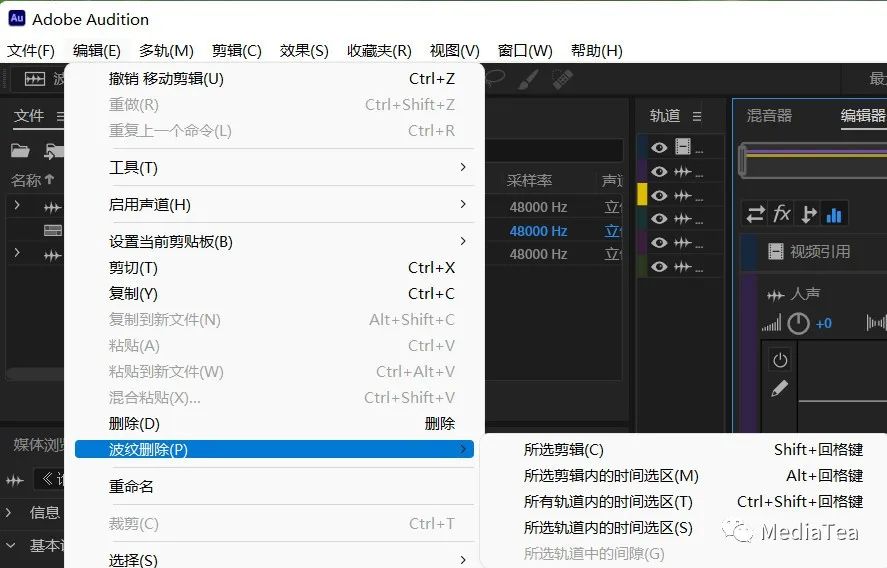887x568 pixels.
Task: Choose 所有轨道内的时间选区(T) option
Action: (x=693, y=502)
